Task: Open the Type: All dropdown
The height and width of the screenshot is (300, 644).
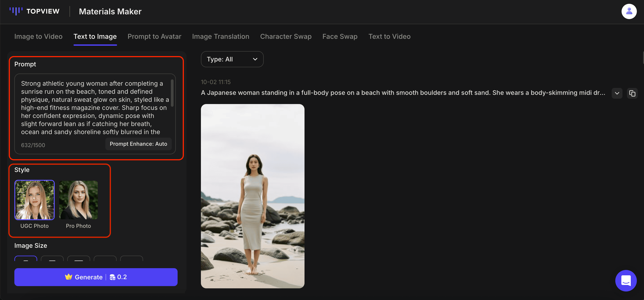Action: point(232,59)
